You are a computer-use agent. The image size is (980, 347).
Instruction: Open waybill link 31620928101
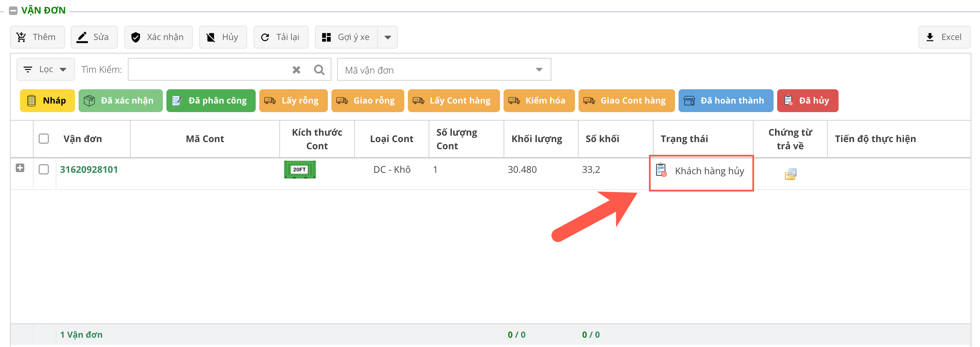coord(89,169)
